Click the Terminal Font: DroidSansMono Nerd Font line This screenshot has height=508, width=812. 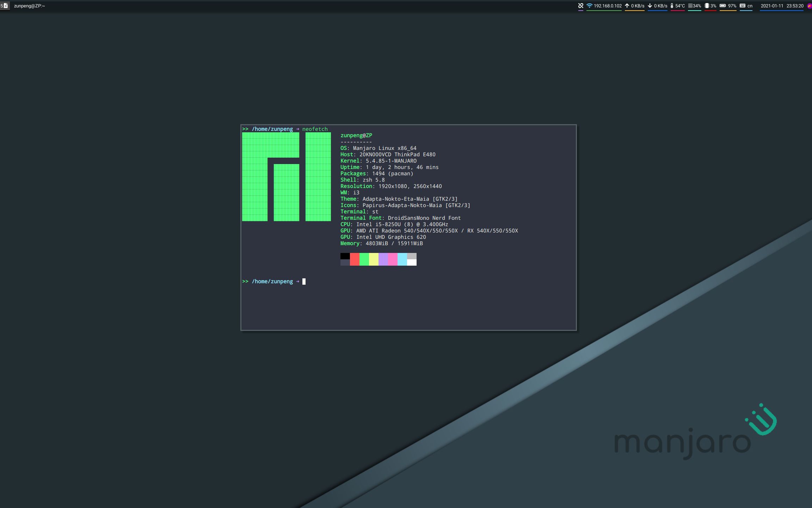pyautogui.click(x=400, y=218)
